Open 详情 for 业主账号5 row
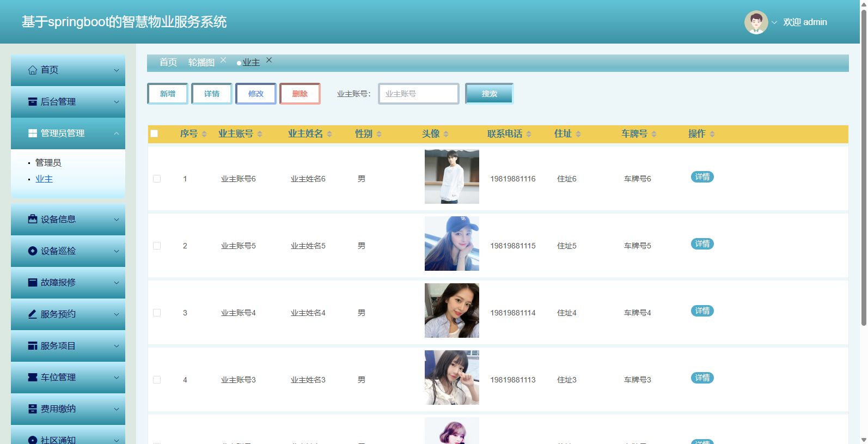Screen dimensions: 868x444 pyautogui.click(x=702, y=244)
